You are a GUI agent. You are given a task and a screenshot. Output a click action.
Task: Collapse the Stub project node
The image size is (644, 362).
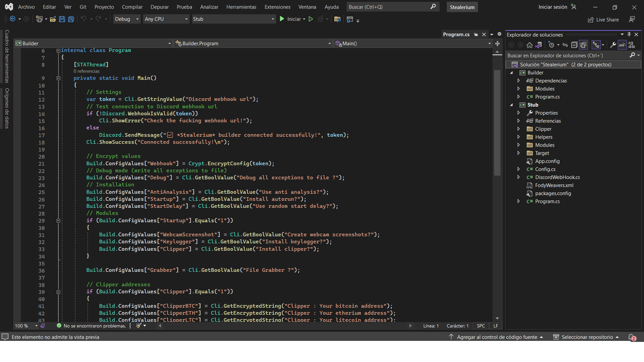(x=512, y=105)
